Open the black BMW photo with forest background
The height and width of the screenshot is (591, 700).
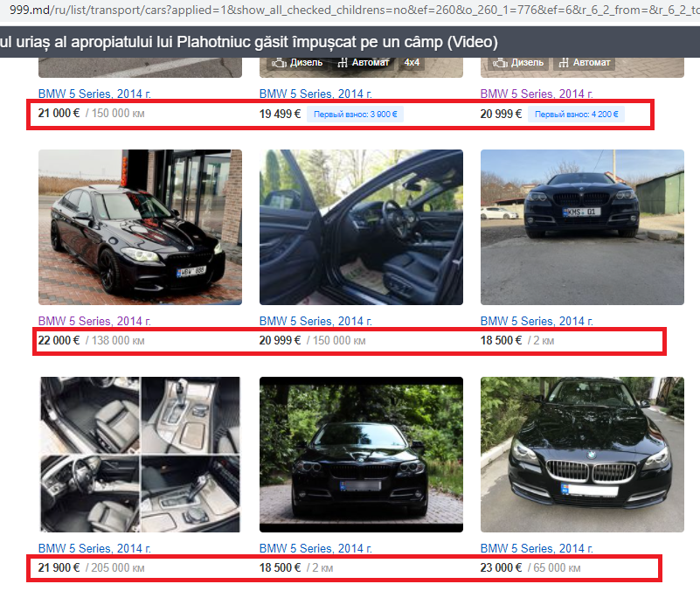[x=361, y=455]
